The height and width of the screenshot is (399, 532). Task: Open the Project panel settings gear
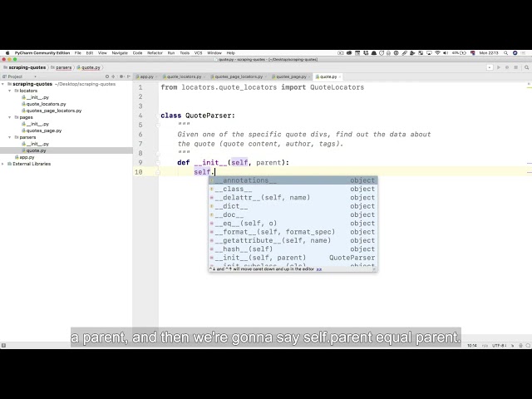[121, 76]
